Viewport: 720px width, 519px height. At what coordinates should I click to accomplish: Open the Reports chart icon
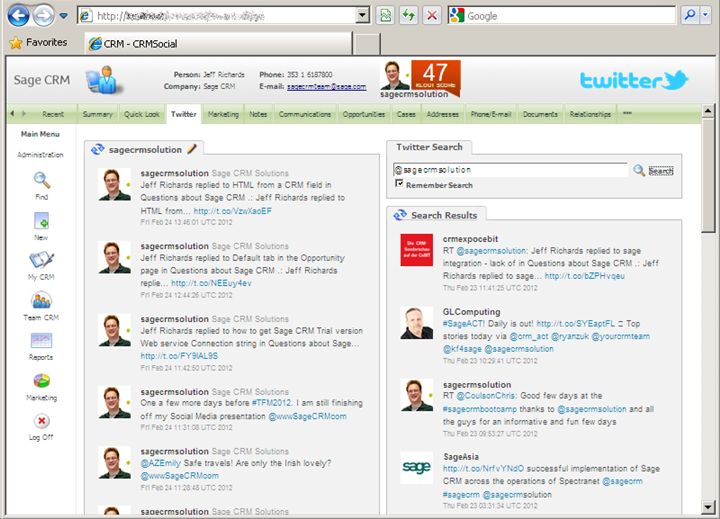41,341
